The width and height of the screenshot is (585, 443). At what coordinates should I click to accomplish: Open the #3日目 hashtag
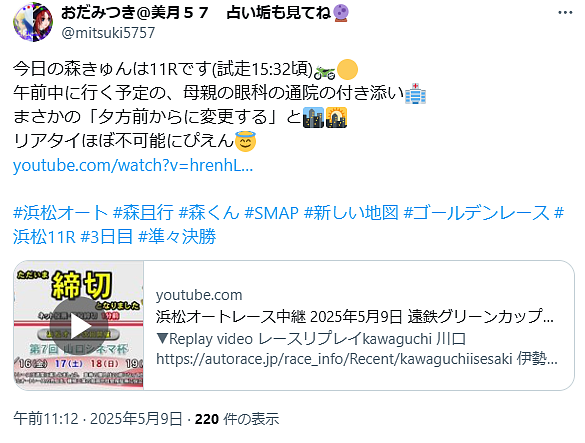(107, 237)
